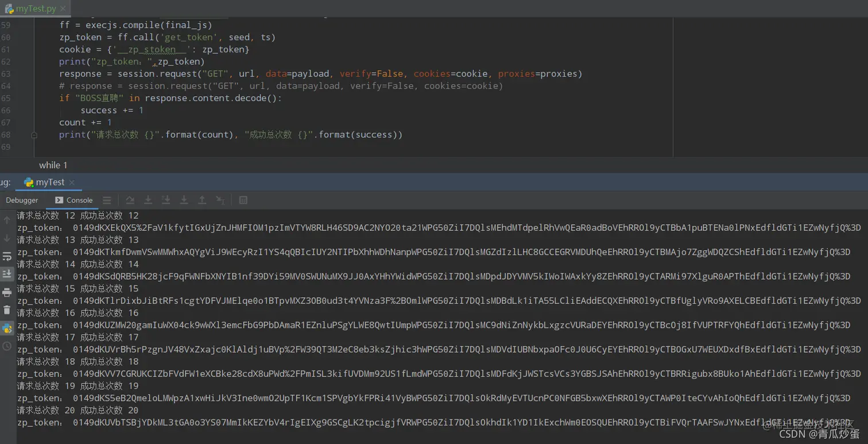Click the fold marker at line 68
The height and width of the screenshot is (444, 868).
coord(34,135)
